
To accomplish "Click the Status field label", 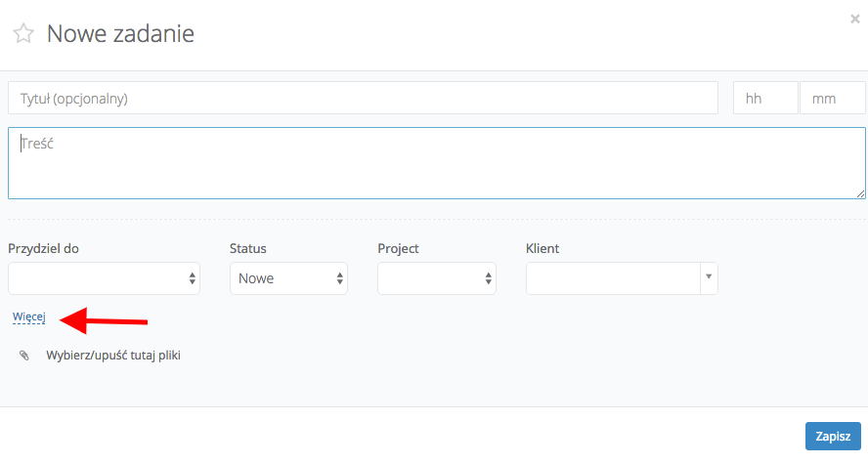I will click(248, 248).
